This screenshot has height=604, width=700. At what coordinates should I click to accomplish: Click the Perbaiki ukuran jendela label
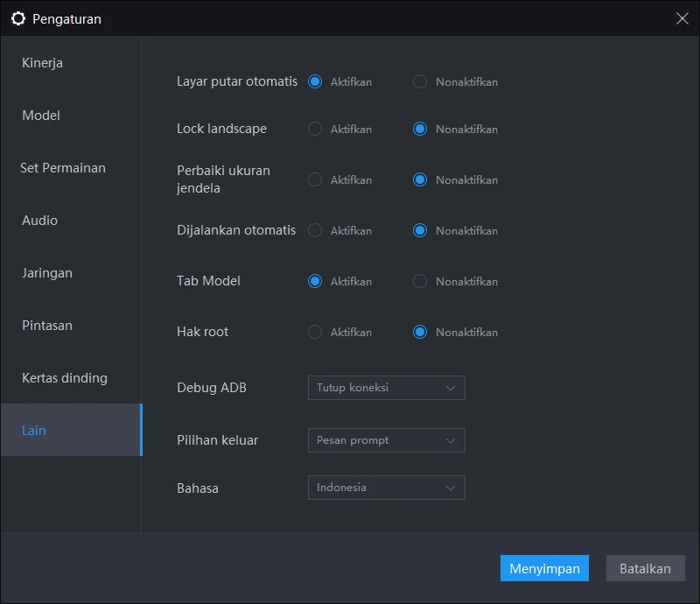coord(223,179)
